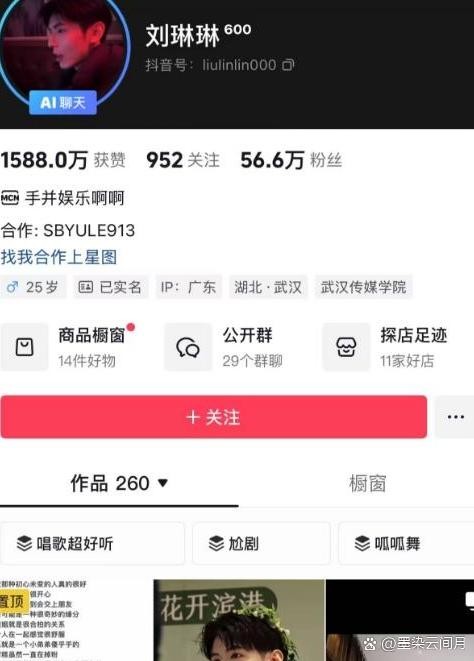Open the 尬剧 collection
The height and width of the screenshot is (661, 474).
click(261, 543)
